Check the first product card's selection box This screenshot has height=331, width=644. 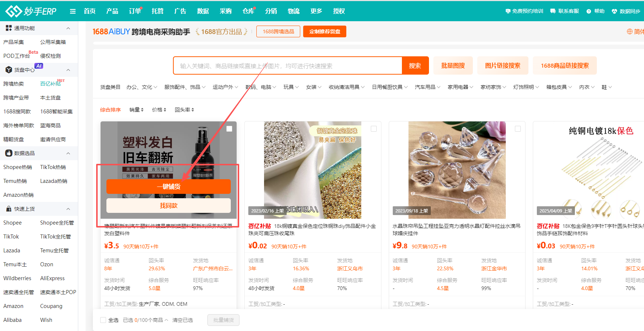coord(230,129)
